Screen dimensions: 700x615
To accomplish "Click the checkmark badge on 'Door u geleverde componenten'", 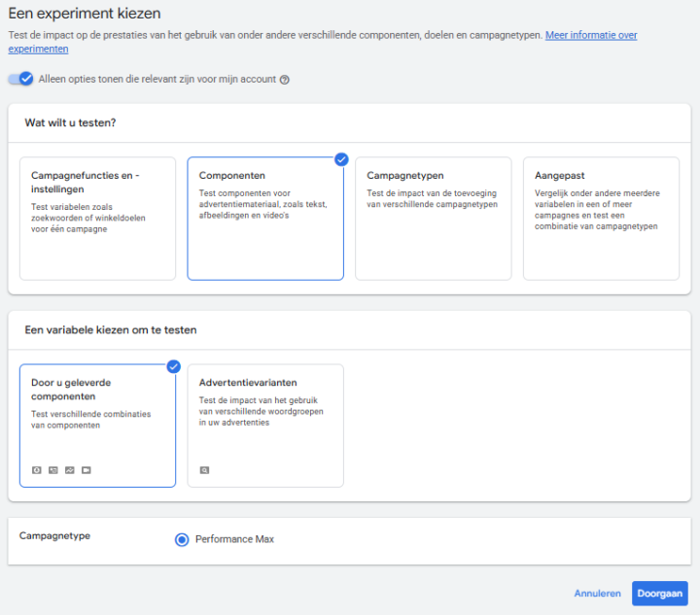I will point(174,366).
